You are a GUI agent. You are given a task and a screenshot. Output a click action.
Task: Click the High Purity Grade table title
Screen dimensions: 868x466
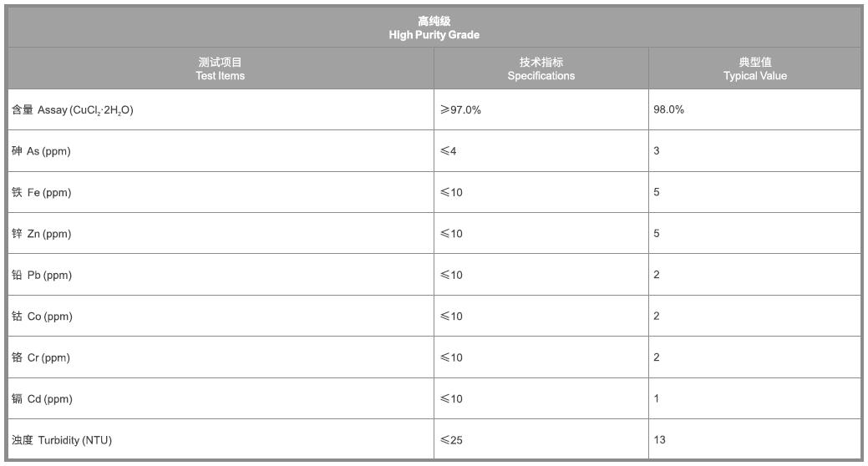pos(434,28)
